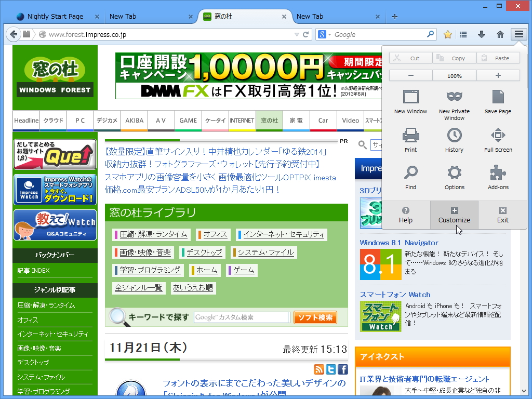Close the menu panel via hamburger button
This screenshot has width=532, height=399.
tap(518, 34)
